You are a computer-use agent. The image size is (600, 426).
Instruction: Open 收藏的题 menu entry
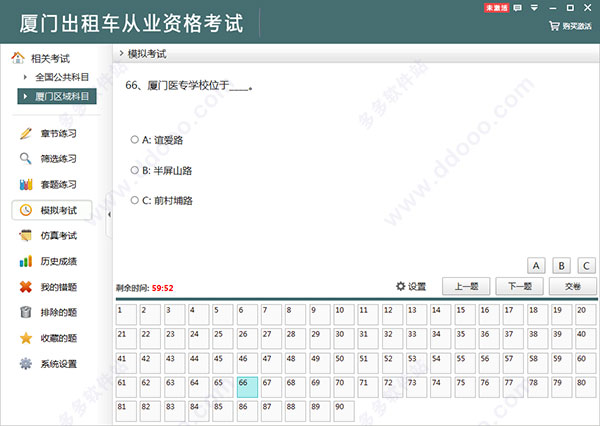[x=59, y=338]
